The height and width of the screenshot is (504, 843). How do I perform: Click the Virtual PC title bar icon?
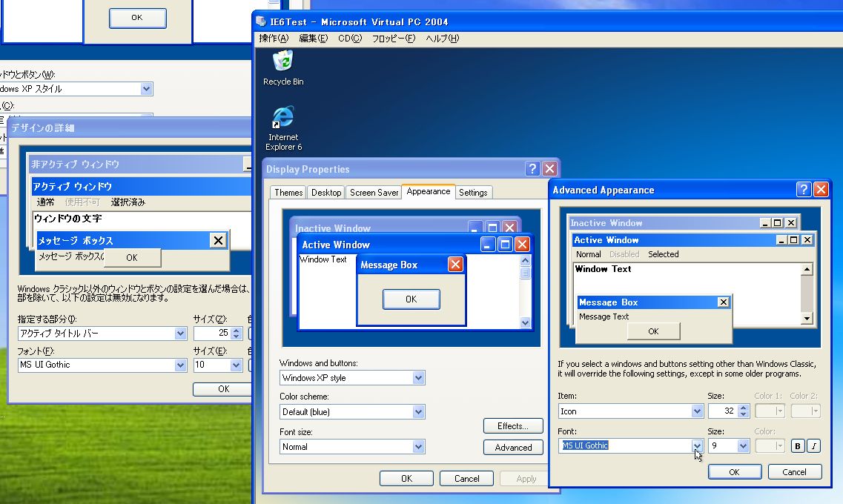[261, 21]
